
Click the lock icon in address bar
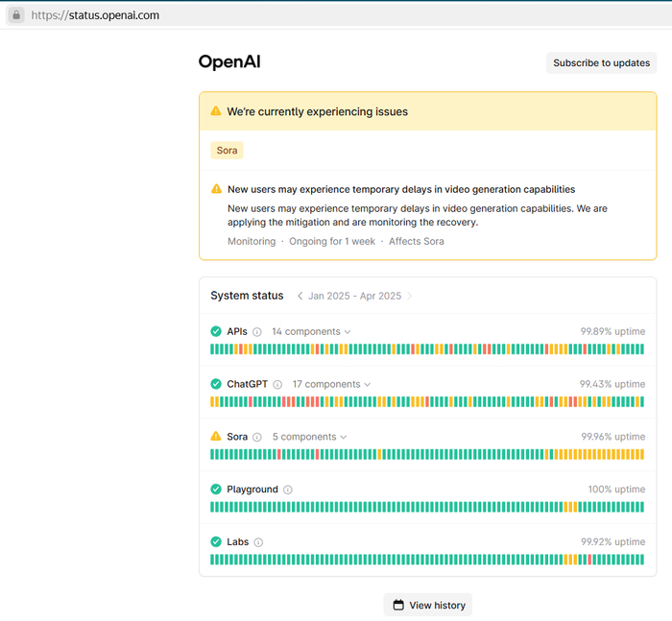coord(16,15)
